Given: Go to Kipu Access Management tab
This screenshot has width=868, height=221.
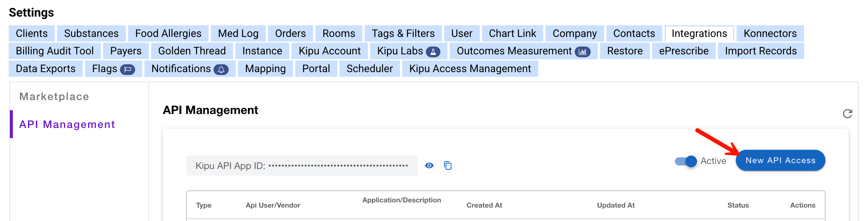Looking at the screenshot, I should (470, 69).
